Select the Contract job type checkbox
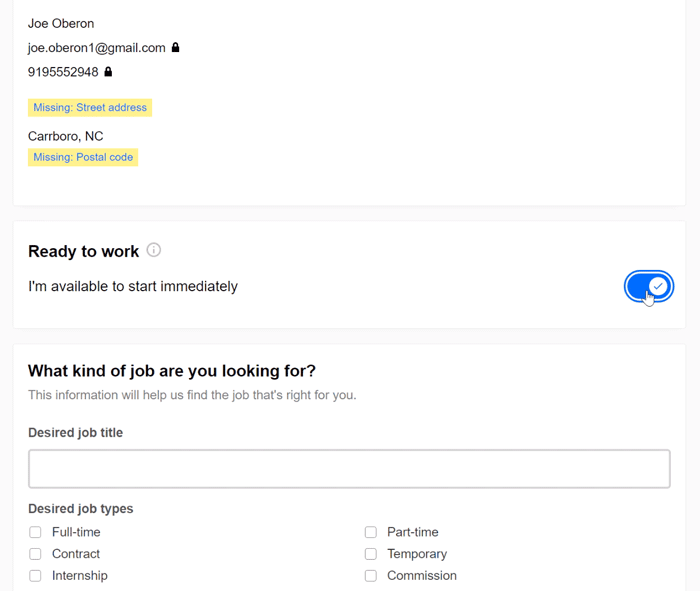The height and width of the screenshot is (591, 700). click(35, 554)
